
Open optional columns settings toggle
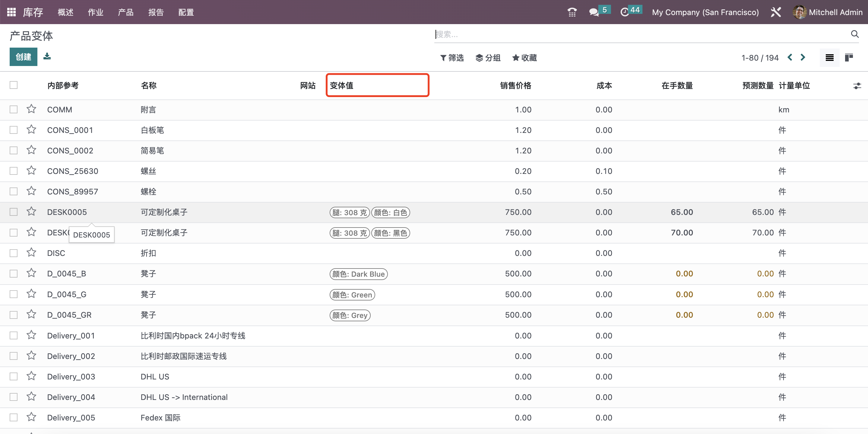[x=857, y=86]
